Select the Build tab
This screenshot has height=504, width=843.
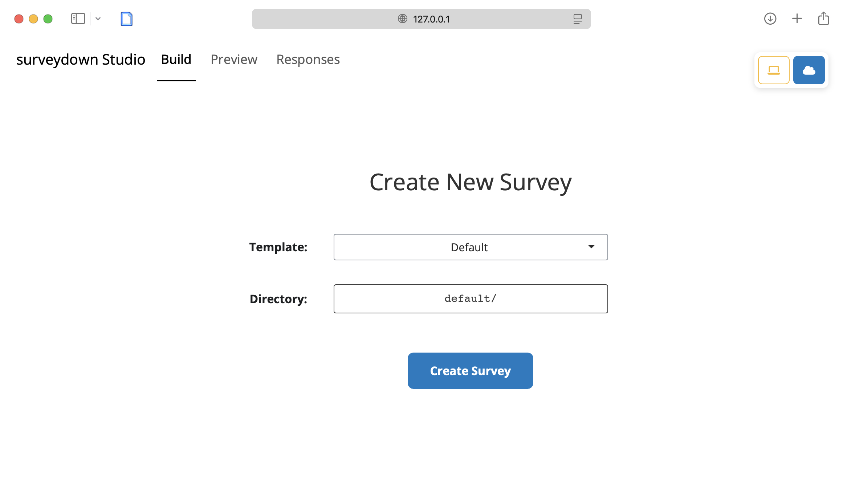coord(176,60)
